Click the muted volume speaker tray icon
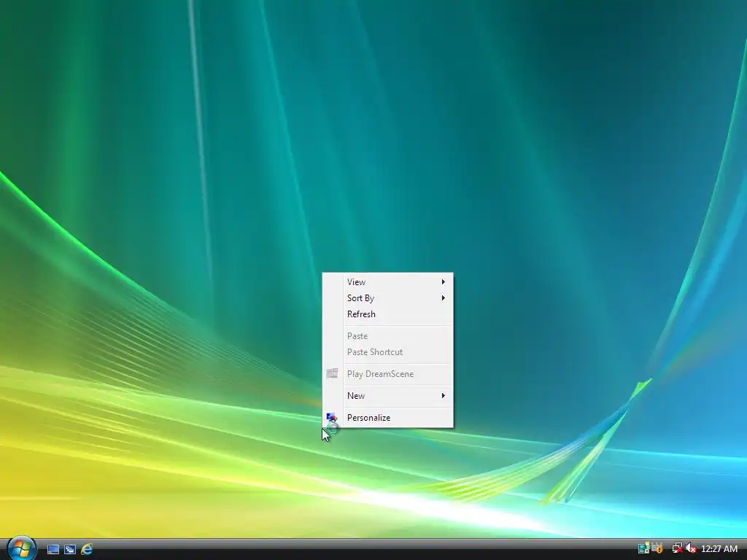Image resolution: width=747 pixels, height=560 pixels. click(690, 548)
